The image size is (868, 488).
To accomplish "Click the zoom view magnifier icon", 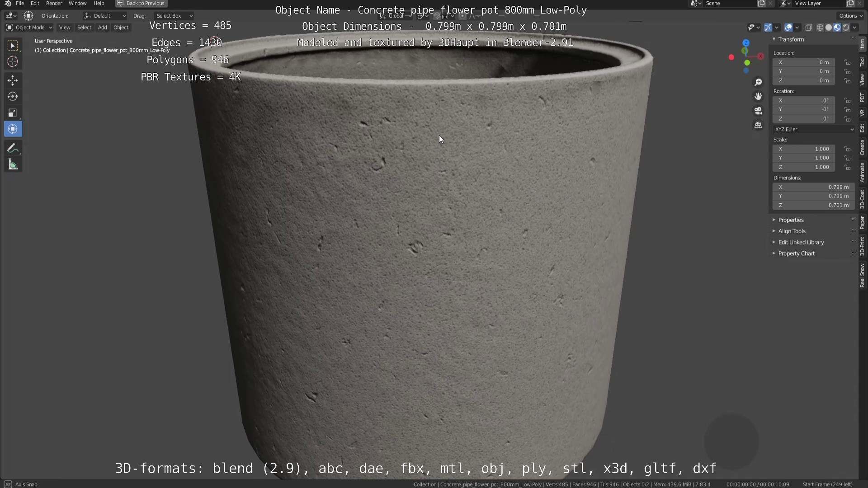I will [758, 82].
